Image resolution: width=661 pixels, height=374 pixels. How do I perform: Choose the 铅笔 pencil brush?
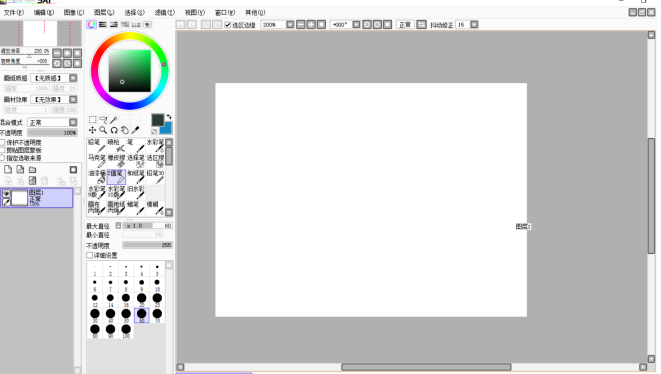click(97, 146)
